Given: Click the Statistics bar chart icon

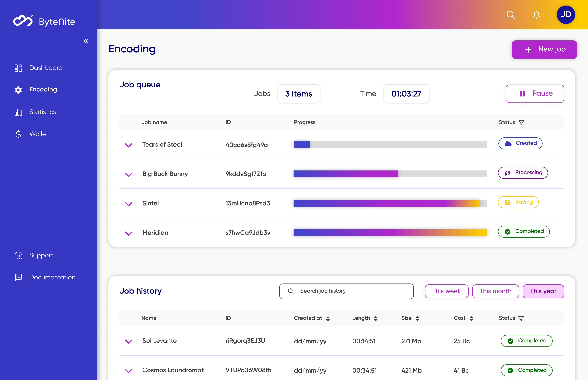Looking at the screenshot, I should pos(18,112).
